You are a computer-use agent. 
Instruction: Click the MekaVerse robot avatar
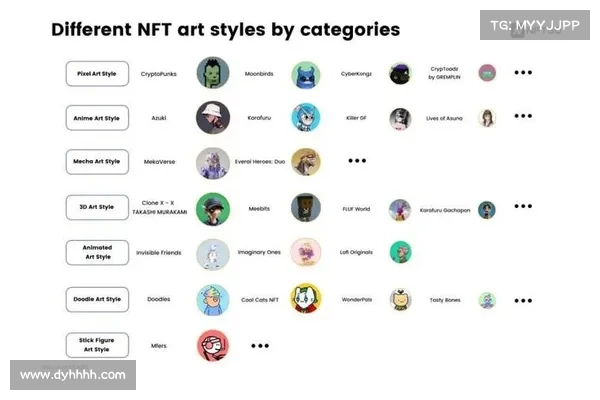[213, 162]
